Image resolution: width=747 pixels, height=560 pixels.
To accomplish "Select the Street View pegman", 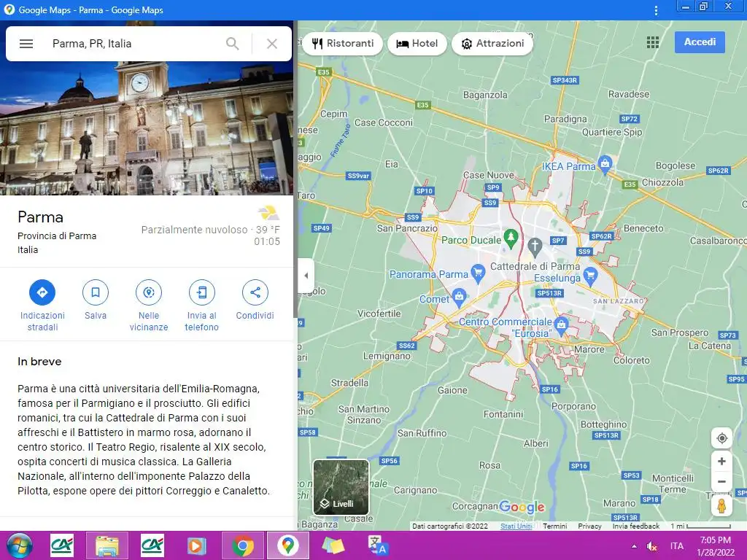I will coord(721,505).
